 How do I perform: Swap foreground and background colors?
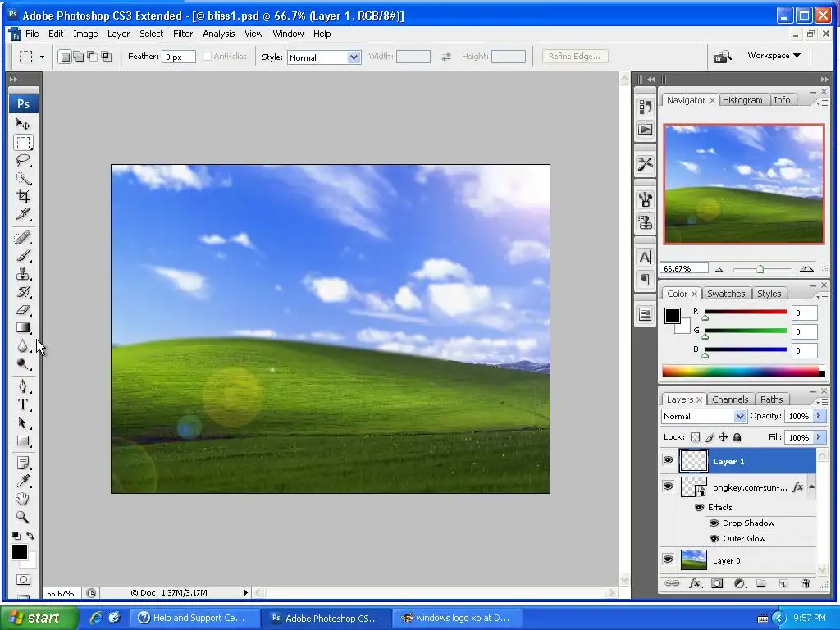(x=30, y=536)
